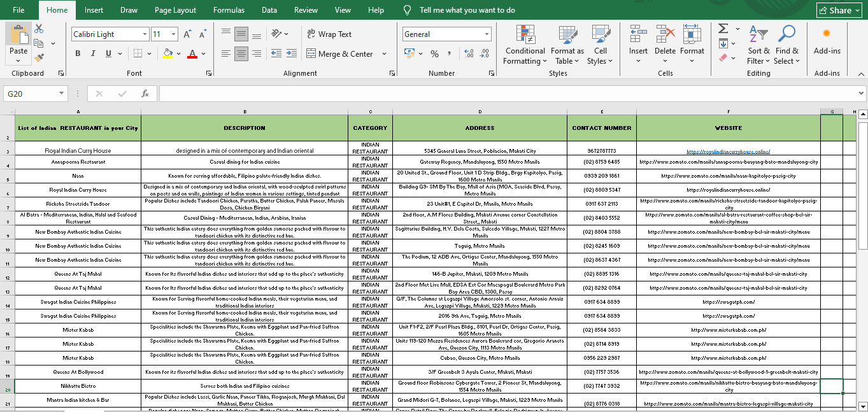The height and width of the screenshot is (412, 868).
Task: Click Insert in the Cells group
Action: [x=638, y=45]
